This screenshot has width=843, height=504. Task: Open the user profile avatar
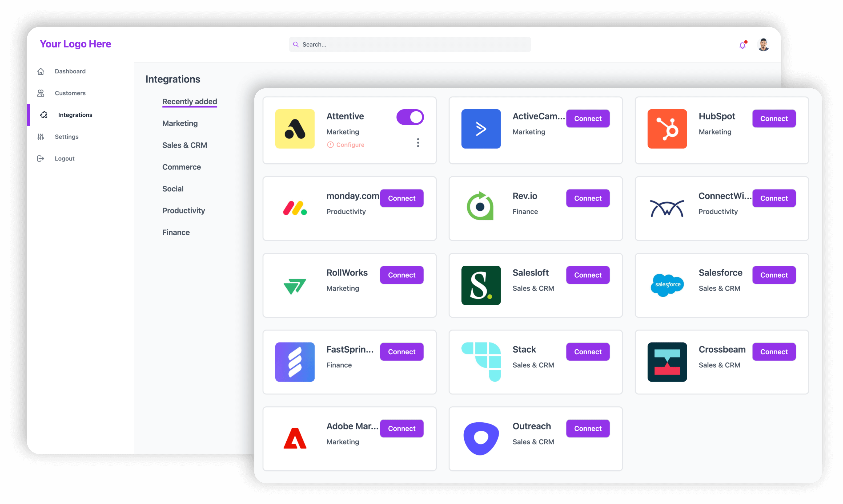(763, 45)
